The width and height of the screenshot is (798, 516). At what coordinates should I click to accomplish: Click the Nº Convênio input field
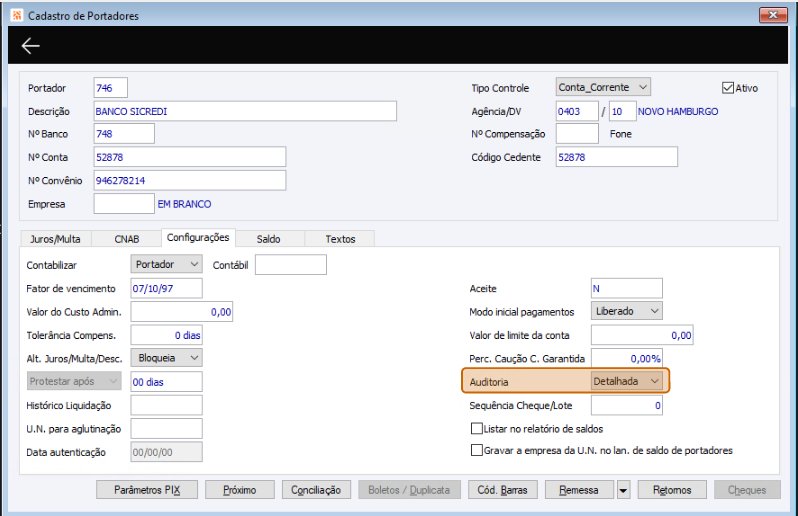[189, 180]
